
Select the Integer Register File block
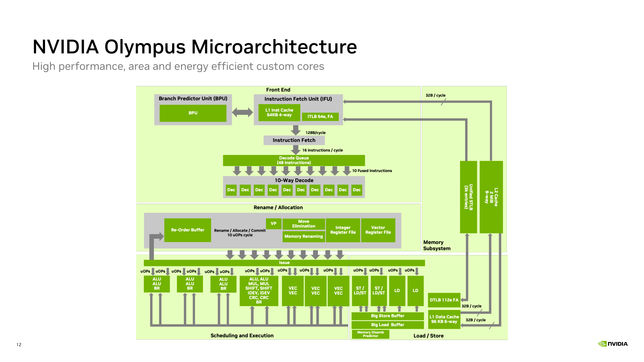pyautogui.click(x=343, y=230)
